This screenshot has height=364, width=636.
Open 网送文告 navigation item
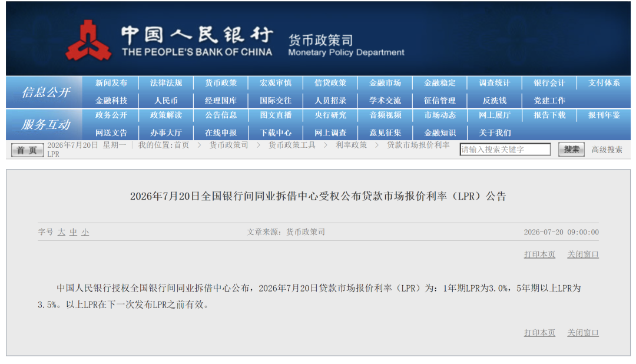coord(111,133)
